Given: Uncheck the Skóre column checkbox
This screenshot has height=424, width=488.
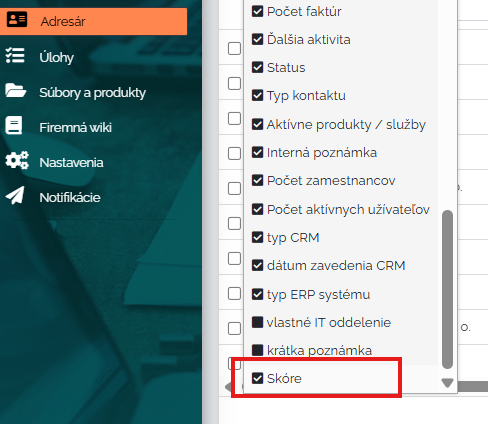Looking at the screenshot, I should [257, 378].
